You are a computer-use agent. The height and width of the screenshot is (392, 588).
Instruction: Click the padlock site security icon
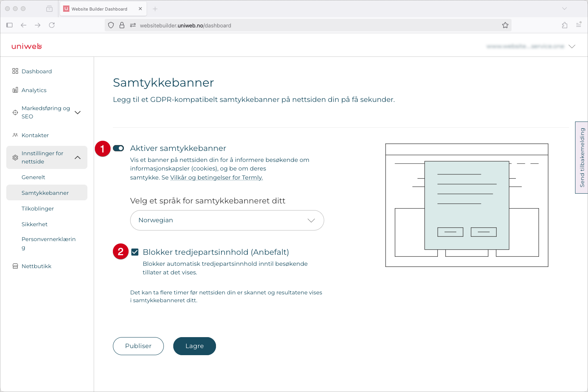coord(122,25)
